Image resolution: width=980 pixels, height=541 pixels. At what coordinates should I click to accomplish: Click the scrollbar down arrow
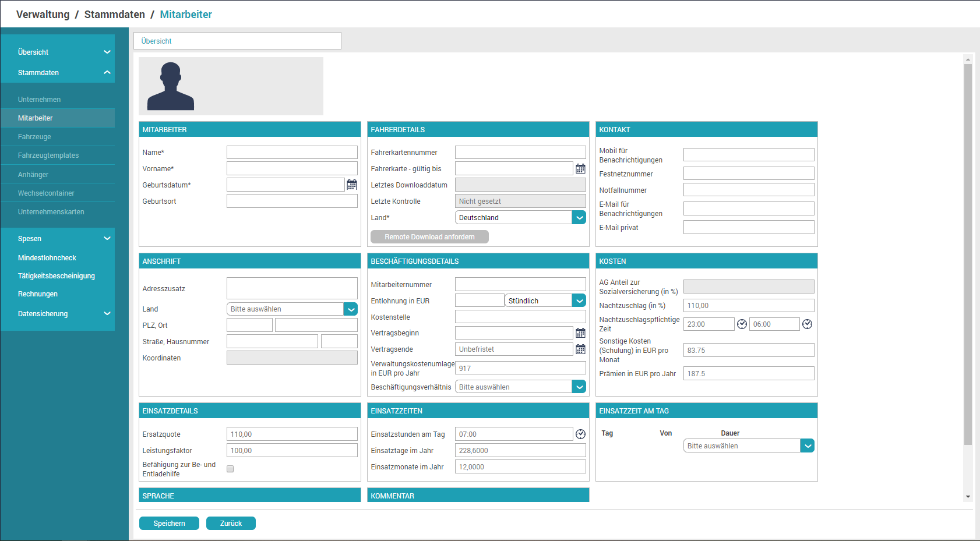[968, 497]
